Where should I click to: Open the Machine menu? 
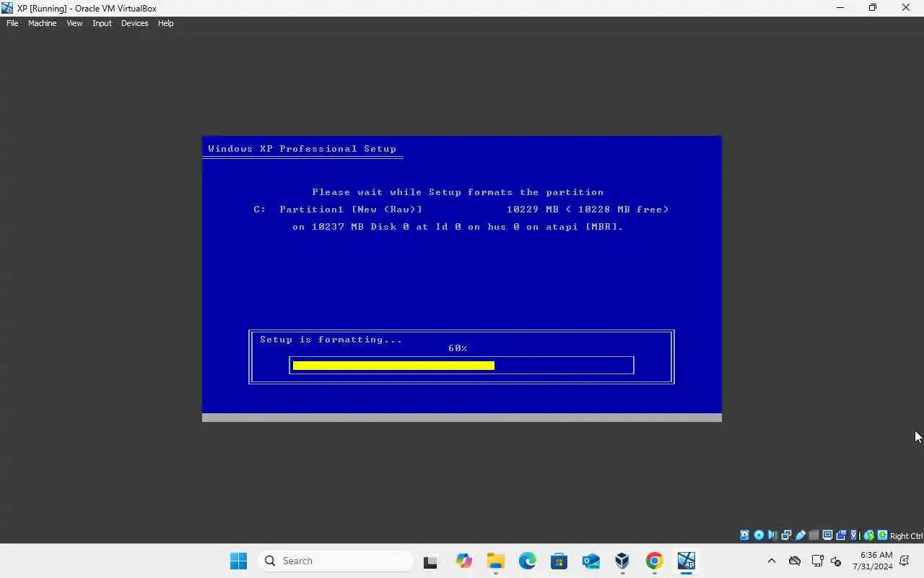coord(42,23)
